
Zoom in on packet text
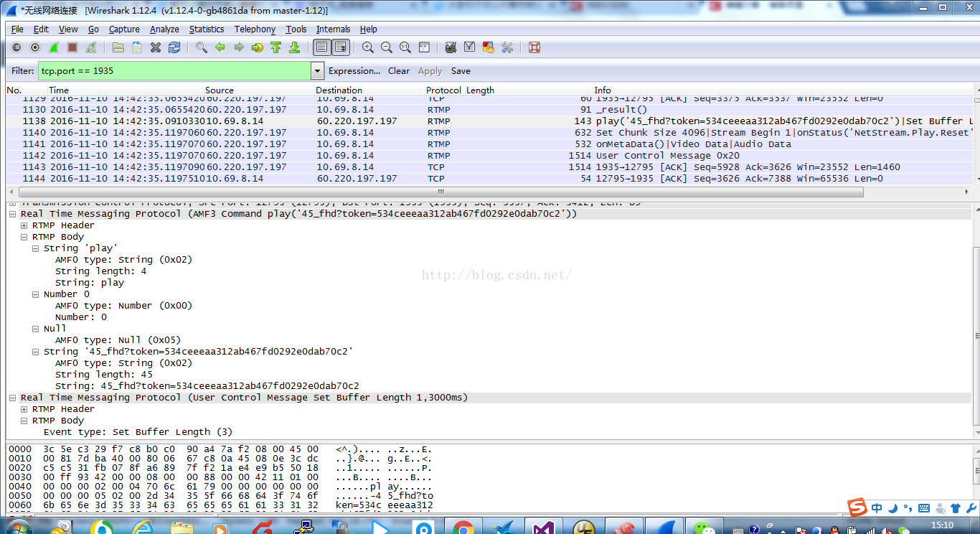368,48
